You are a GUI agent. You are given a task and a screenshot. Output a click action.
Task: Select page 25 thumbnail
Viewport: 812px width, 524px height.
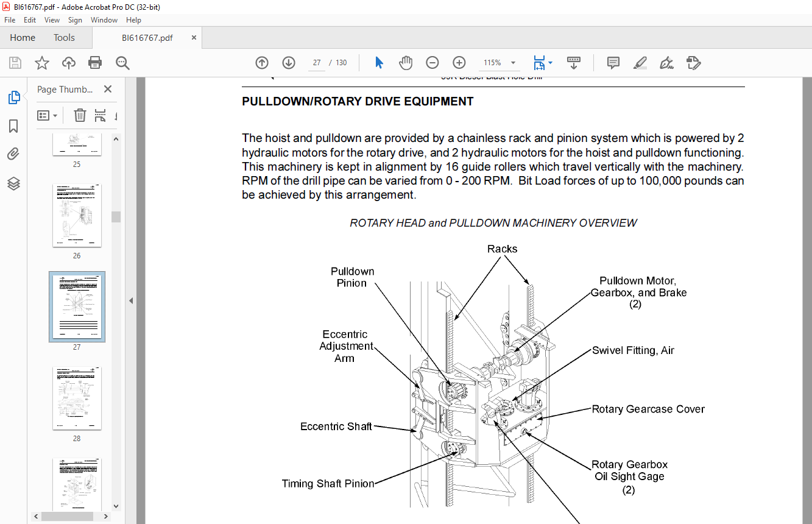click(77, 144)
